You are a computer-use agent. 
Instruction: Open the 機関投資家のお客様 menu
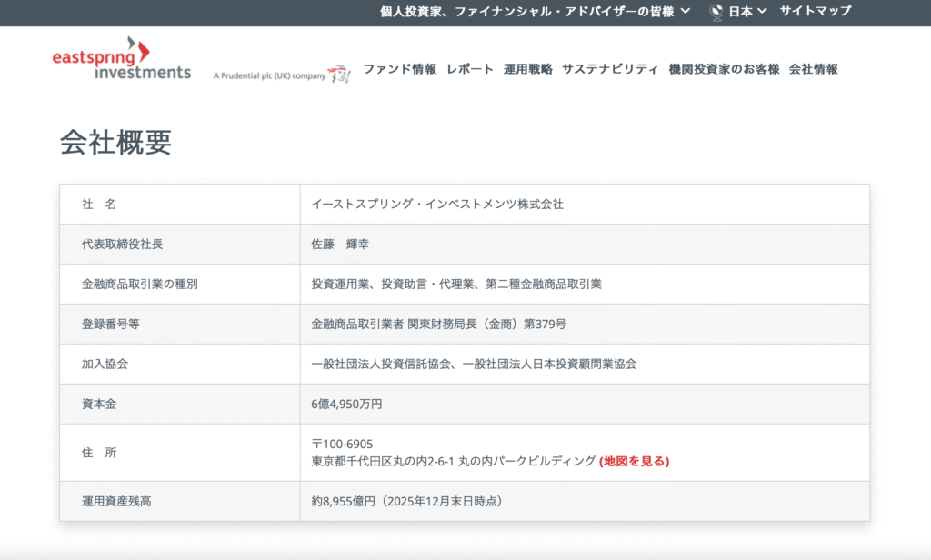[x=724, y=69]
